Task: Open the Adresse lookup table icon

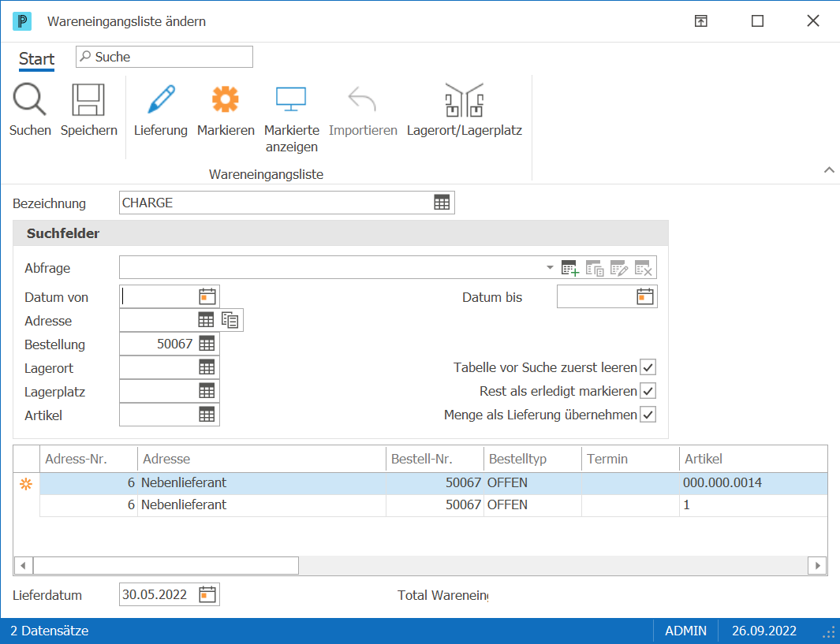Action: click(x=206, y=320)
